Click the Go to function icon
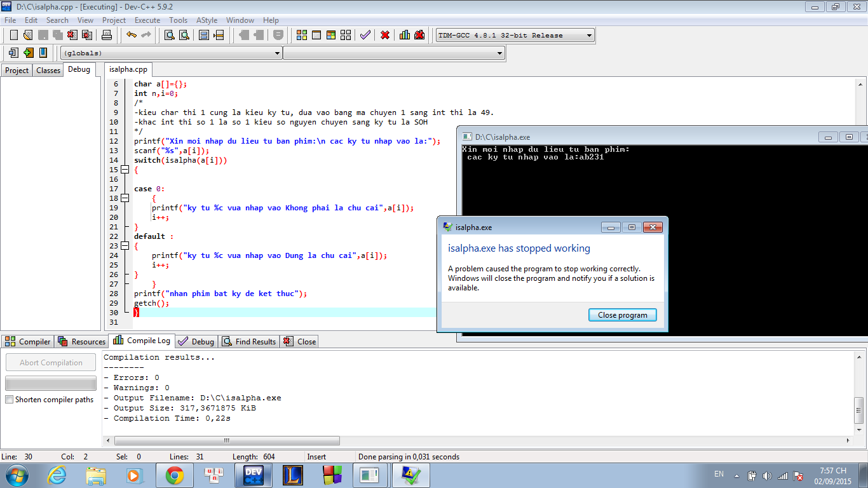Screen dimensions: 868x488 tap(204, 35)
